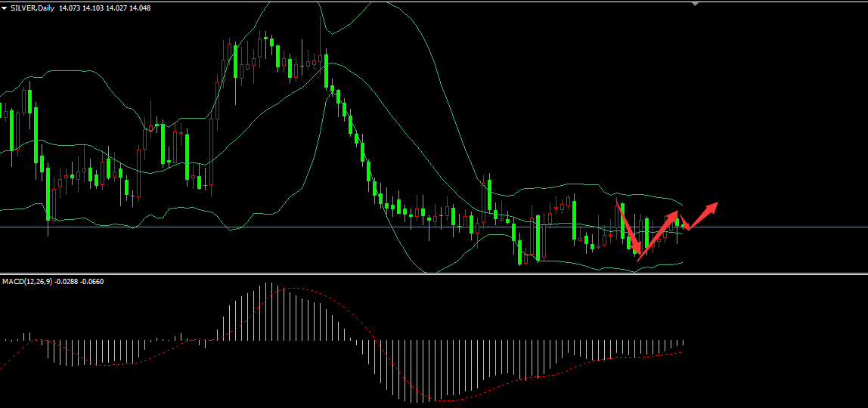Image resolution: width=868 pixels, height=408 pixels.
Task: Click the divider between chart and MACD panel
Action: [x=434, y=274]
